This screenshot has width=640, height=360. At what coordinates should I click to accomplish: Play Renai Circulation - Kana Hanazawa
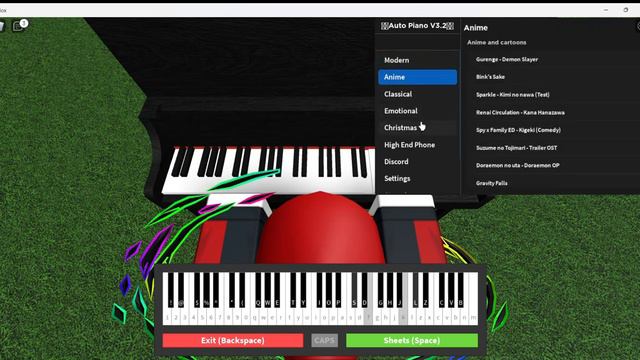tap(520, 112)
